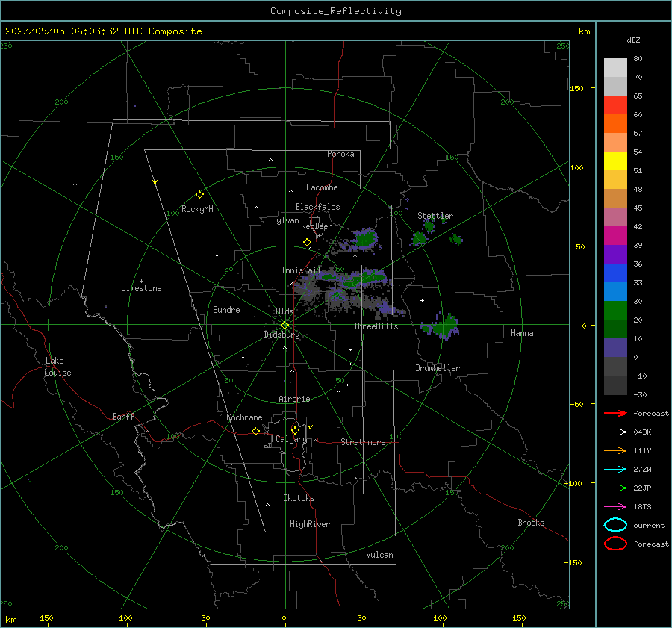Screen dimensions: 672x628
Task: Click the HighRiver town label
Action: click(x=310, y=524)
